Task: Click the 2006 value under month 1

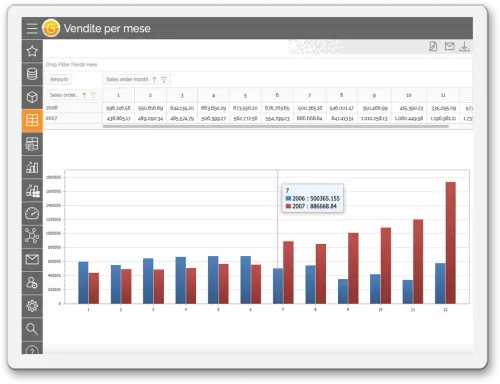Action: [x=118, y=108]
